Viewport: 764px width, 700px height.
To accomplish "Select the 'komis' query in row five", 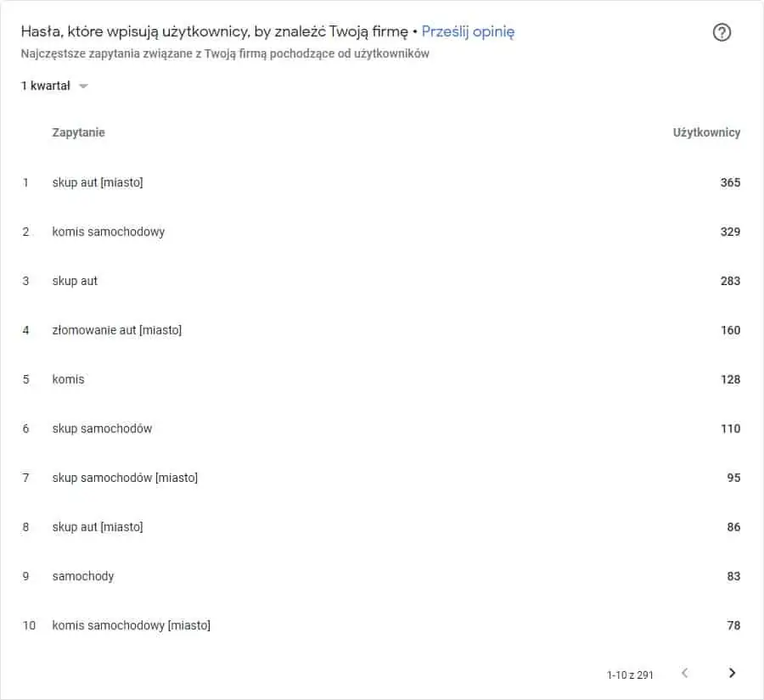I will [x=68, y=379].
